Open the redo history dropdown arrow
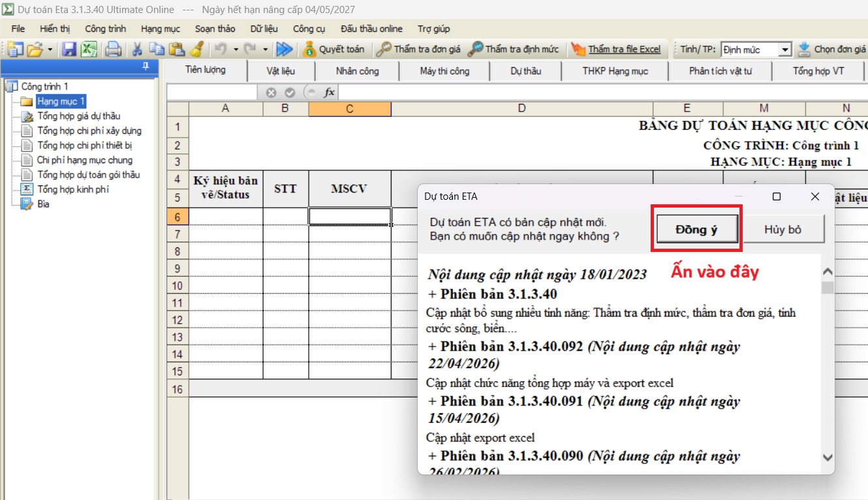 tap(265, 49)
